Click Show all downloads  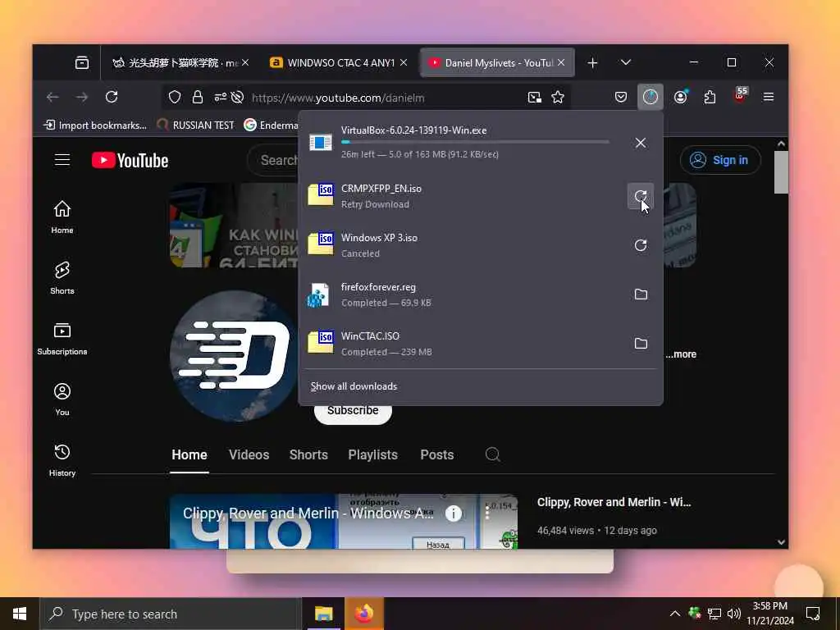(x=354, y=386)
